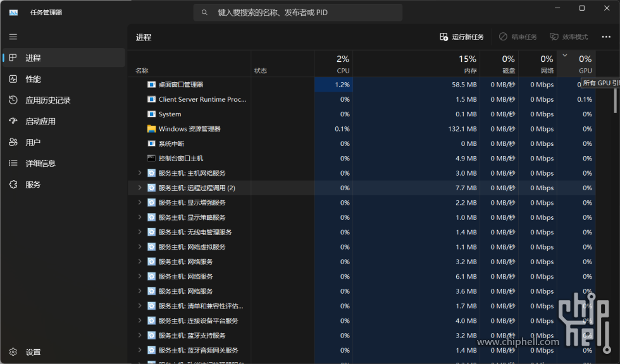
Task: Expand 服务主机: 主机网络服务 group
Action: pos(140,173)
